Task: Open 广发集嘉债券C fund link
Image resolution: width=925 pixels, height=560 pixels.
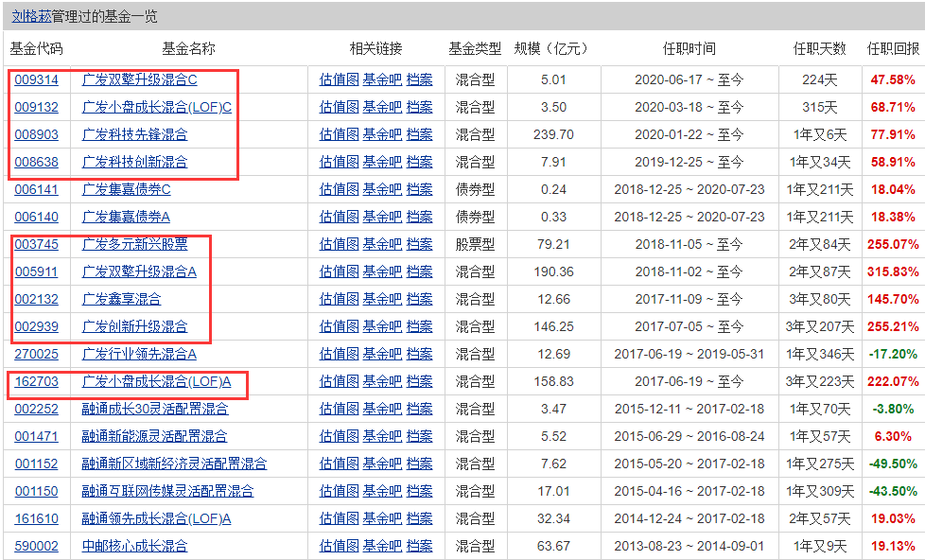Action: tap(126, 189)
